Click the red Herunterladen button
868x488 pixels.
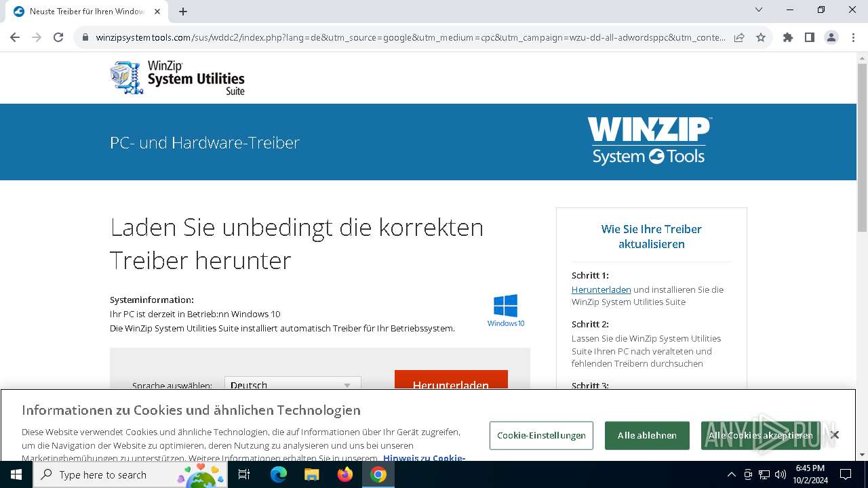[x=451, y=380]
